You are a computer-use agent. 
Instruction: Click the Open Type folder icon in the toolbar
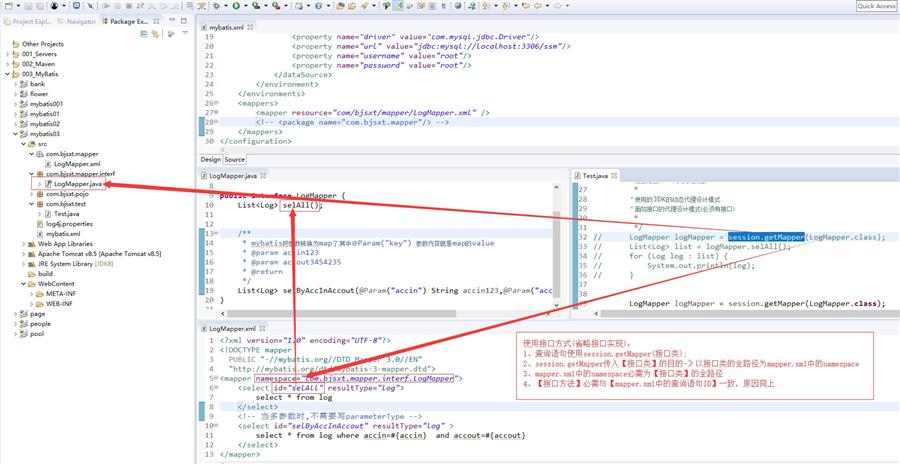(340, 6)
